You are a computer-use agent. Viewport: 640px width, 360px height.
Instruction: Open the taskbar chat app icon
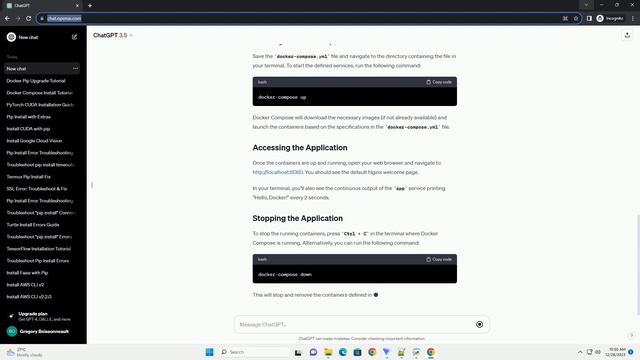(x=313, y=352)
